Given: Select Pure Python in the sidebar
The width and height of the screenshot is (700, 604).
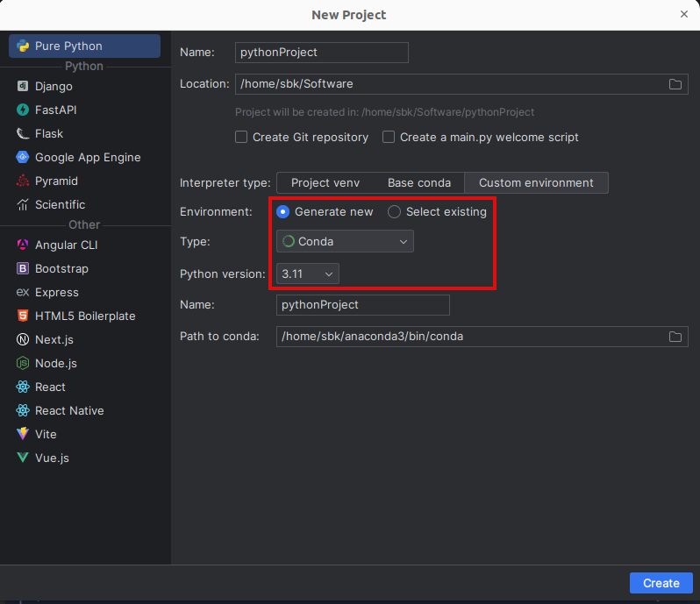Looking at the screenshot, I should (x=84, y=46).
